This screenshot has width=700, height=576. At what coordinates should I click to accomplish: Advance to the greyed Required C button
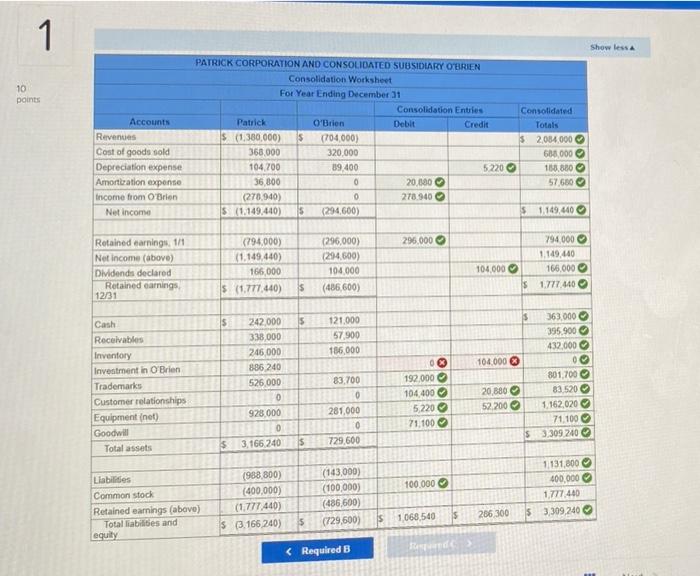pos(441,544)
